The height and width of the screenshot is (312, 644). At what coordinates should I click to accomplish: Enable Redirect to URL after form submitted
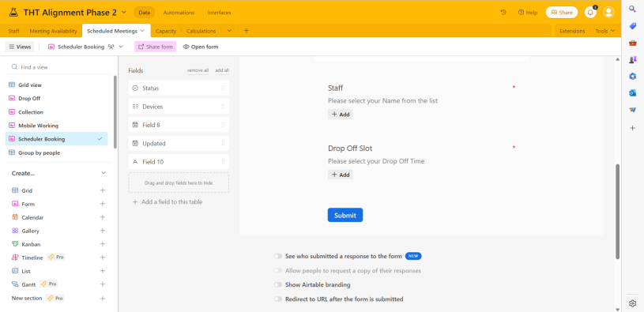click(278, 299)
